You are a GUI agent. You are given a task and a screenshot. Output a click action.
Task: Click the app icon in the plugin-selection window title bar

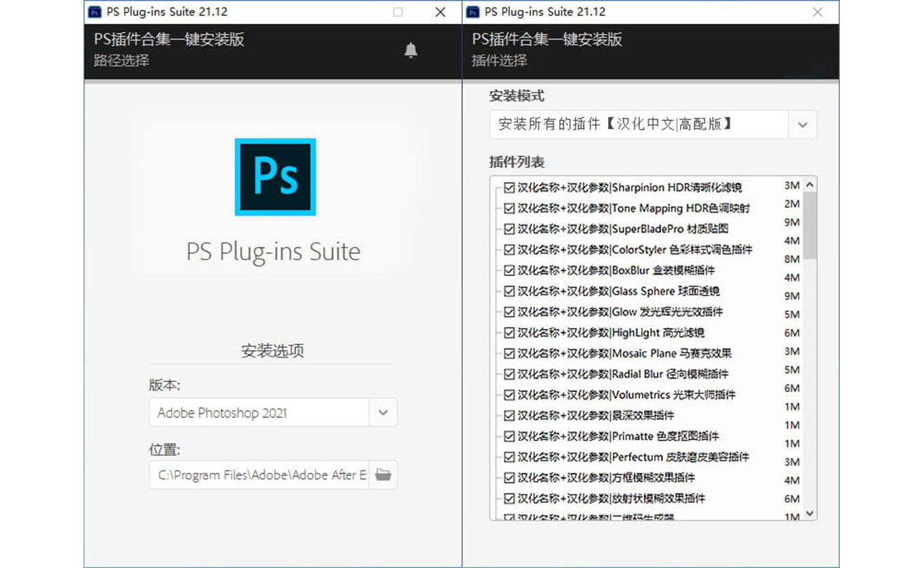point(473,12)
